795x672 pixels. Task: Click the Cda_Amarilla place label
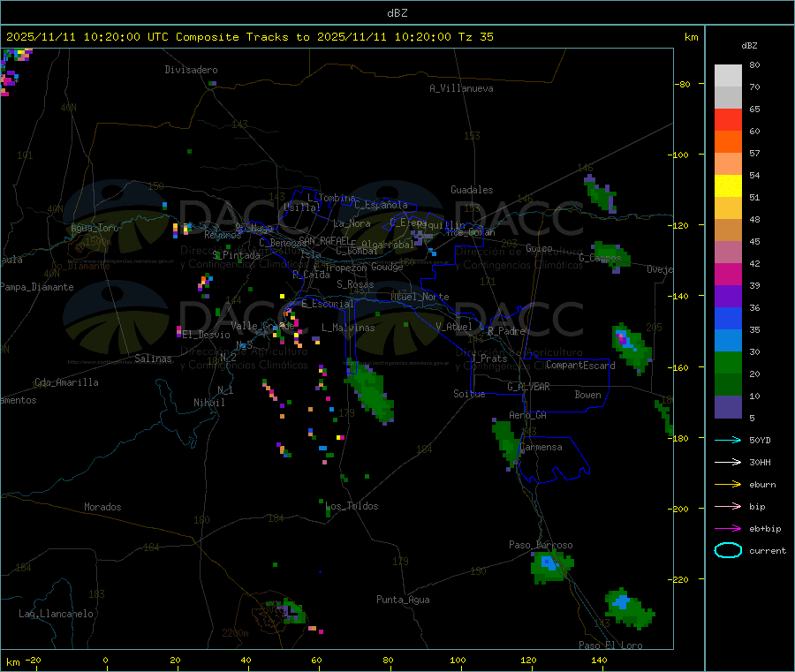coord(66,382)
